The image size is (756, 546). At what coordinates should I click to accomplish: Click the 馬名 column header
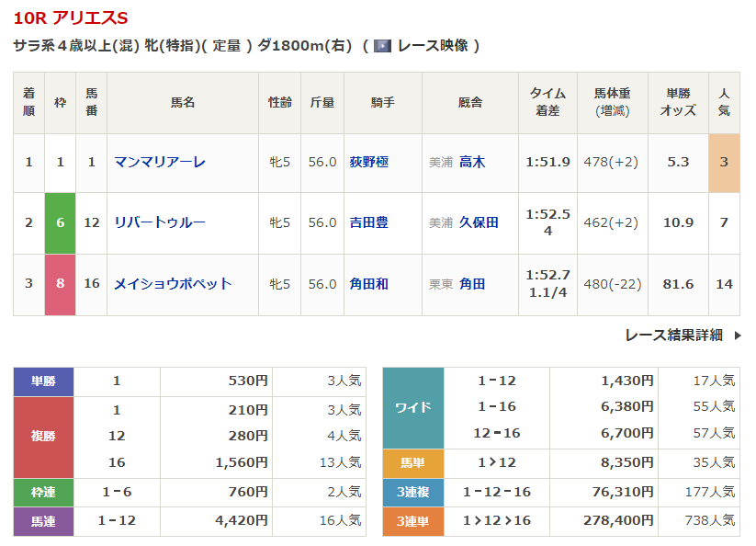[x=183, y=103]
